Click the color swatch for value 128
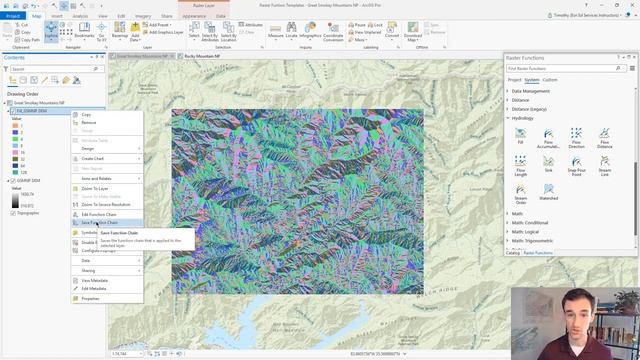The height and width of the screenshot is (360, 640). tap(16, 173)
